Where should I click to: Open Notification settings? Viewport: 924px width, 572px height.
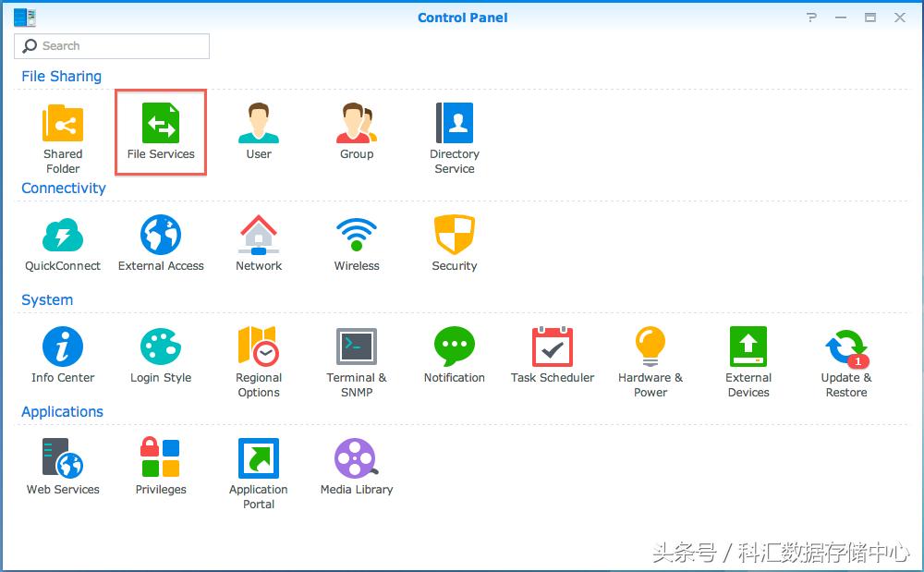coord(455,356)
